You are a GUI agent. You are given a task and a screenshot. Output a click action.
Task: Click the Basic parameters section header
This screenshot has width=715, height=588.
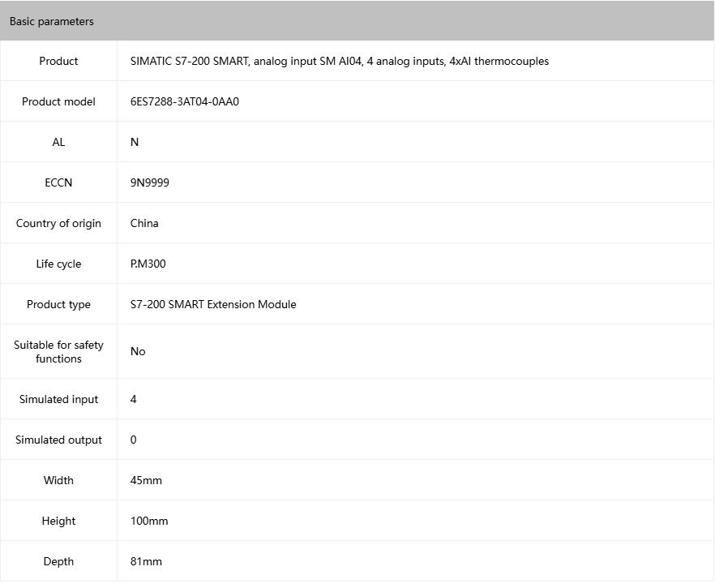52,22
